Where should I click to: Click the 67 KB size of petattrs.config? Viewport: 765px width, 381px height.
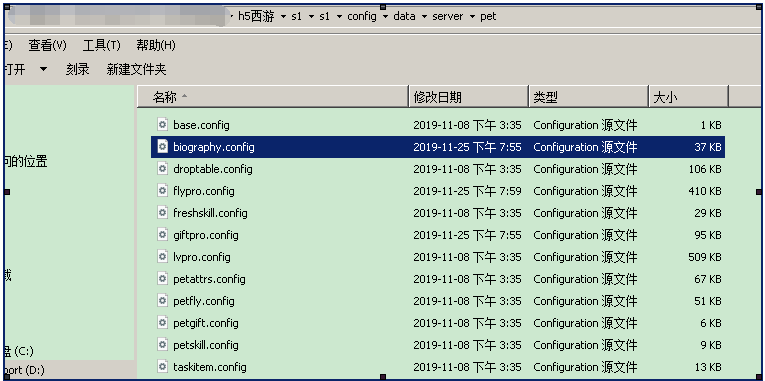(708, 279)
